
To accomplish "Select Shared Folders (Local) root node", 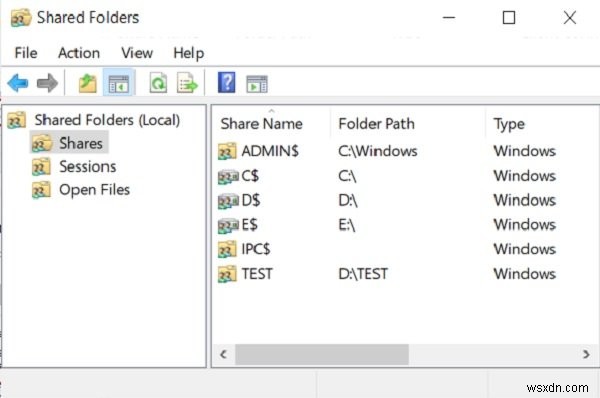I will point(107,120).
